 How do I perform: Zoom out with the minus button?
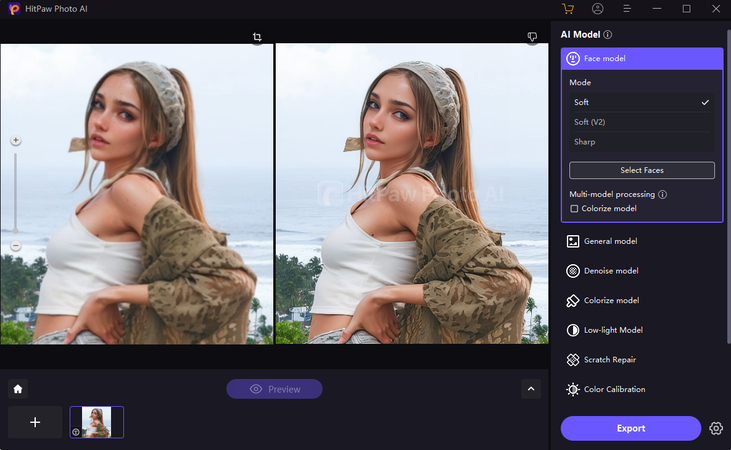[16, 245]
